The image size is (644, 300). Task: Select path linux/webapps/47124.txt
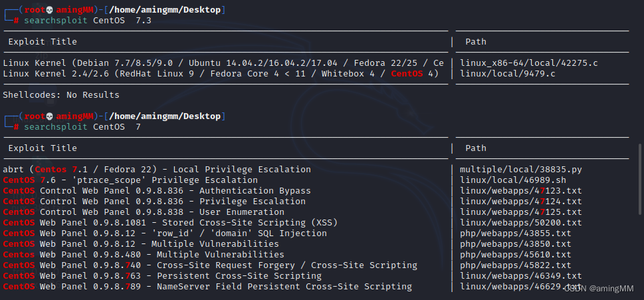[521, 202]
